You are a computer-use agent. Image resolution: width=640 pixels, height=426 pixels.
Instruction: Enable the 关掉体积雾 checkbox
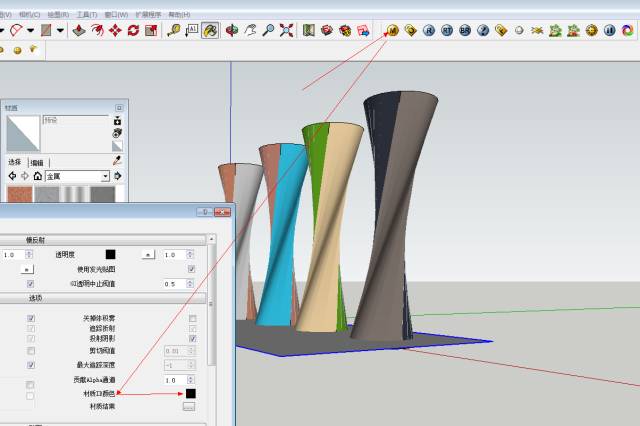coord(192,318)
